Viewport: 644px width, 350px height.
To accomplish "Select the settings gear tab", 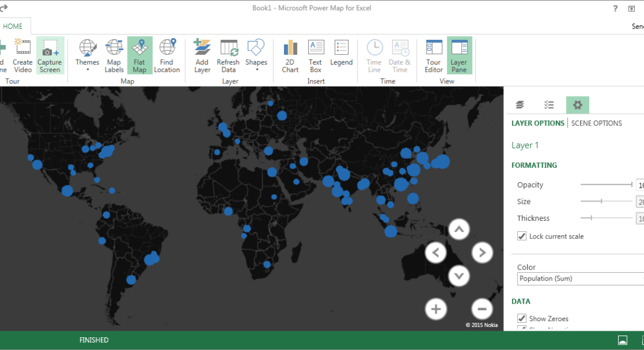I will pyautogui.click(x=578, y=105).
